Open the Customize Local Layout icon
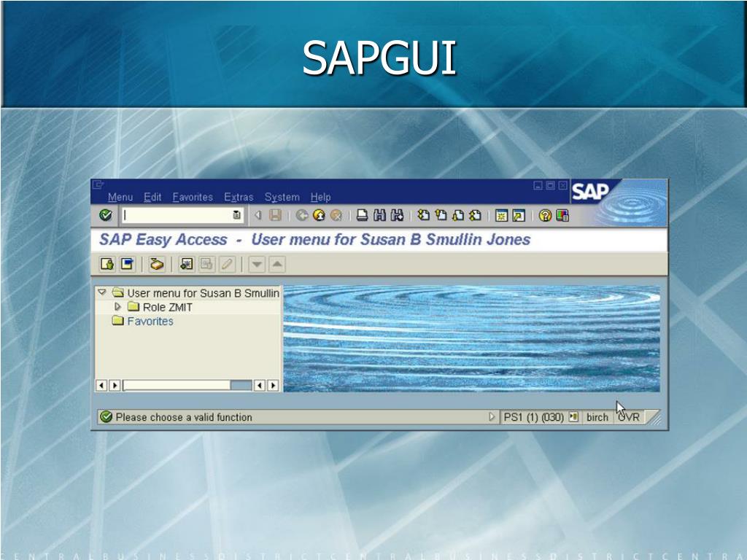This screenshot has height=560, width=747. click(562, 216)
